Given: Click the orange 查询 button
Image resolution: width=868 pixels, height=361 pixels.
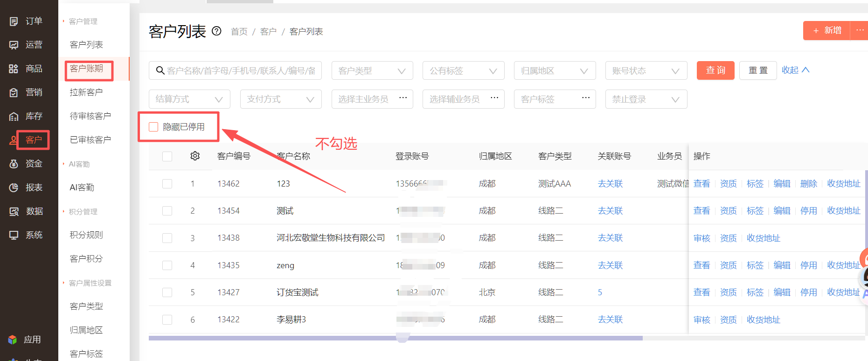Looking at the screenshot, I should [x=715, y=70].
